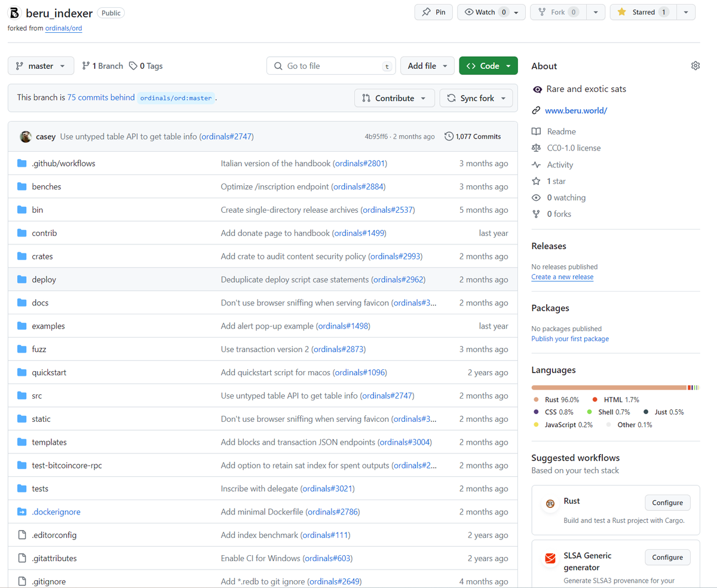Click the Rust 96.0% language entry
The height and width of the screenshot is (588, 717).
(556, 399)
